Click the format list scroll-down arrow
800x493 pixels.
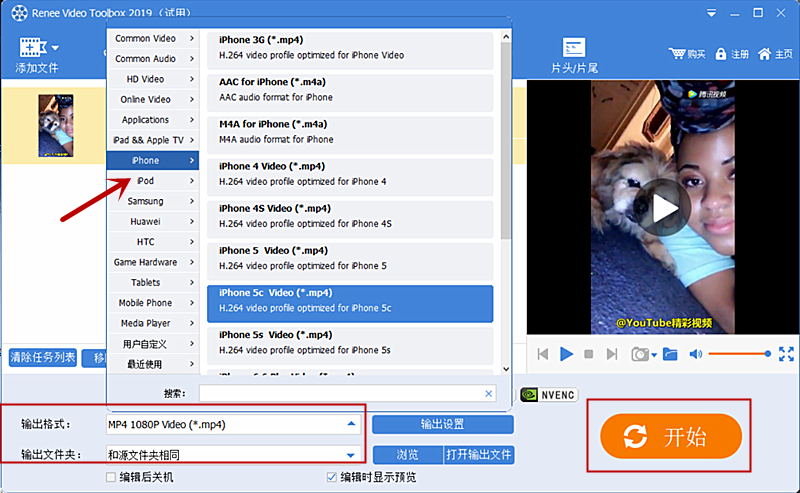[x=506, y=369]
